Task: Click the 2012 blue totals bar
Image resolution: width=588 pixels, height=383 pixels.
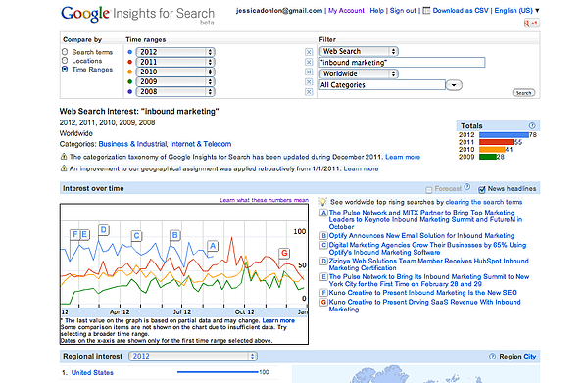Action: coord(504,135)
